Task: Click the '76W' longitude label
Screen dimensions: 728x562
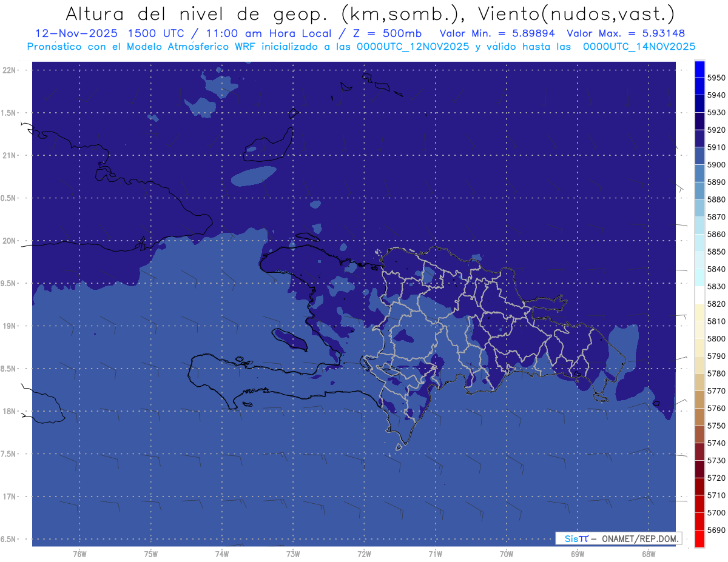Action: pyautogui.click(x=79, y=554)
